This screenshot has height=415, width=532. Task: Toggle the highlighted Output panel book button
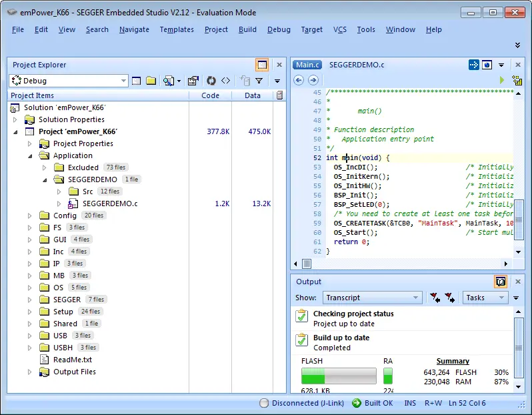[x=500, y=282]
